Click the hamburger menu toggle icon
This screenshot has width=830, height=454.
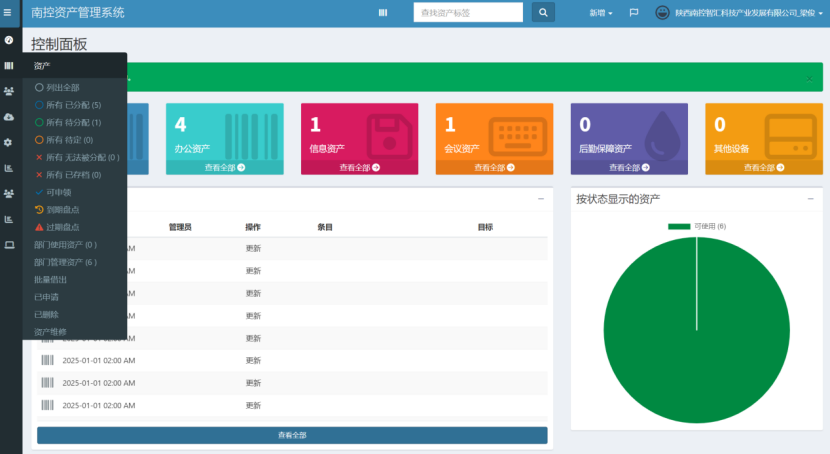pos(8,13)
